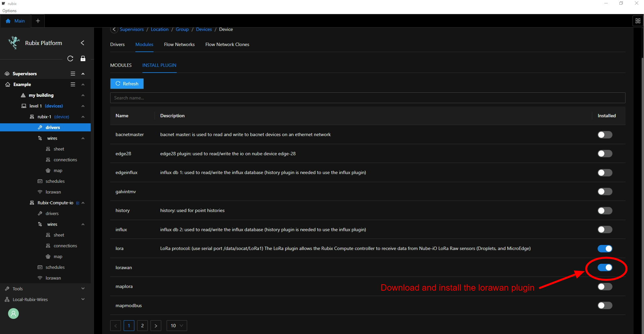Viewport: 644px width, 334px height.
Task: Open Location breadcrumb link
Action: coord(160,29)
